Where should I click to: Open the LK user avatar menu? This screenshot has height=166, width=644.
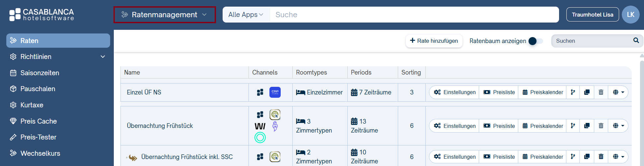631,15
